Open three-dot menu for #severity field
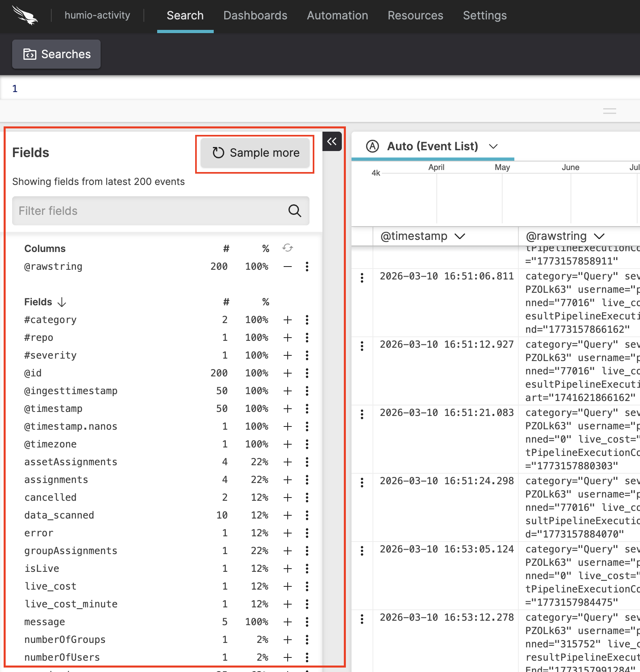This screenshot has width=640, height=672. (307, 355)
